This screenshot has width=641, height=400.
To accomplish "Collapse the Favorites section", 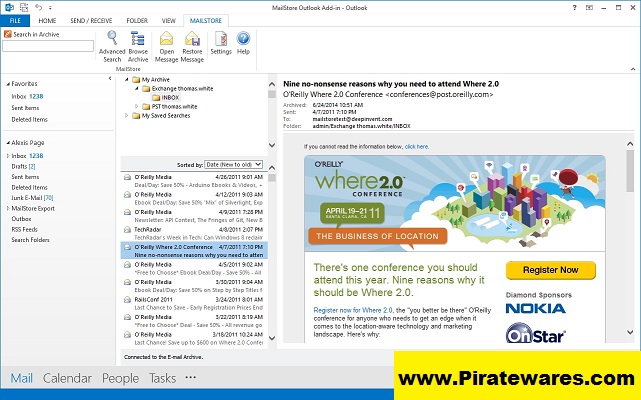I will pyautogui.click(x=6, y=85).
